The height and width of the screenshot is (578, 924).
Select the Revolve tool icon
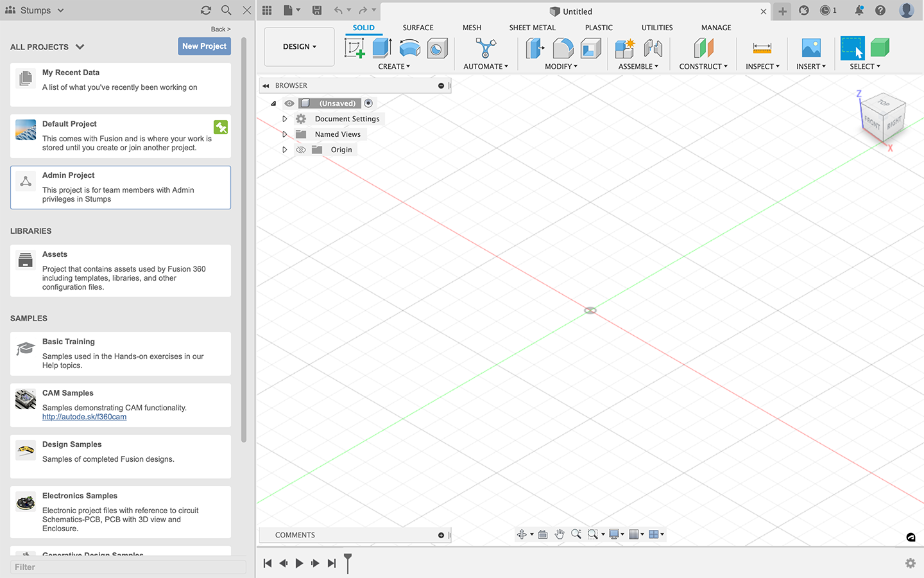[410, 48]
